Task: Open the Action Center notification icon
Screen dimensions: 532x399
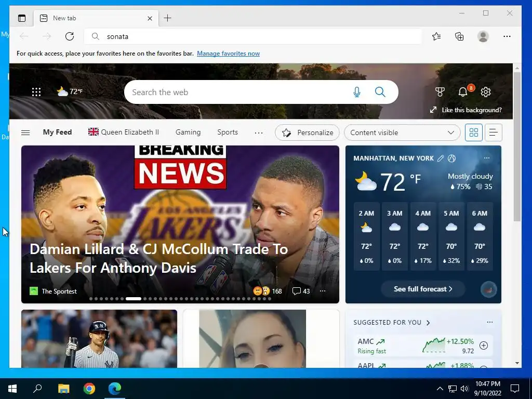Action: pyautogui.click(x=515, y=389)
